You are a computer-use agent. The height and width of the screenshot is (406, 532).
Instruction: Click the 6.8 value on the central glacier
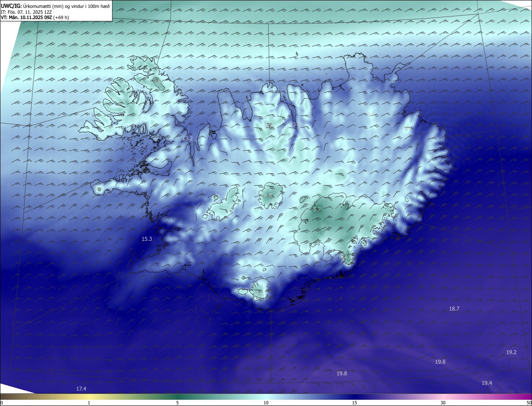268,195
